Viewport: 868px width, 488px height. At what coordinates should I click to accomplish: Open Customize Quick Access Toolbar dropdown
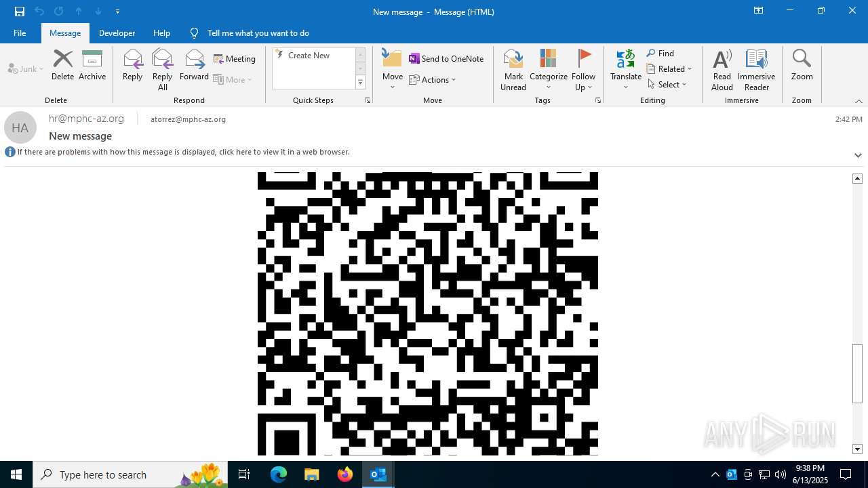tap(117, 12)
